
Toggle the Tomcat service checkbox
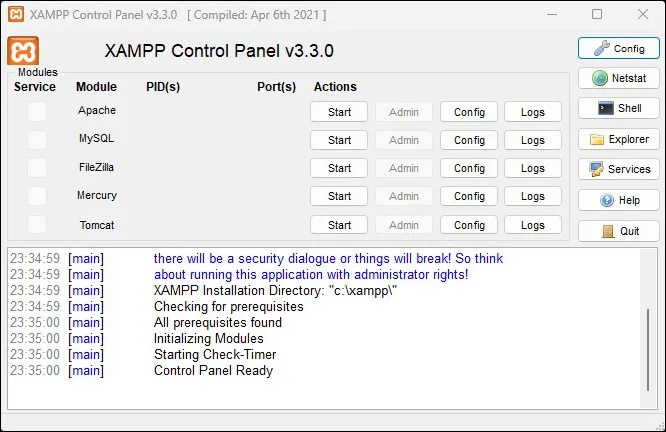[37, 225]
